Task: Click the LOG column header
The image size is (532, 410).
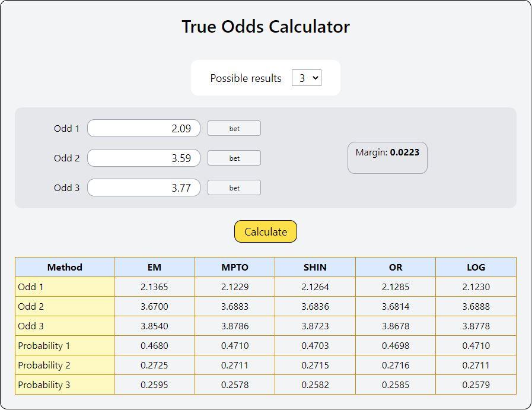Action: (x=476, y=267)
